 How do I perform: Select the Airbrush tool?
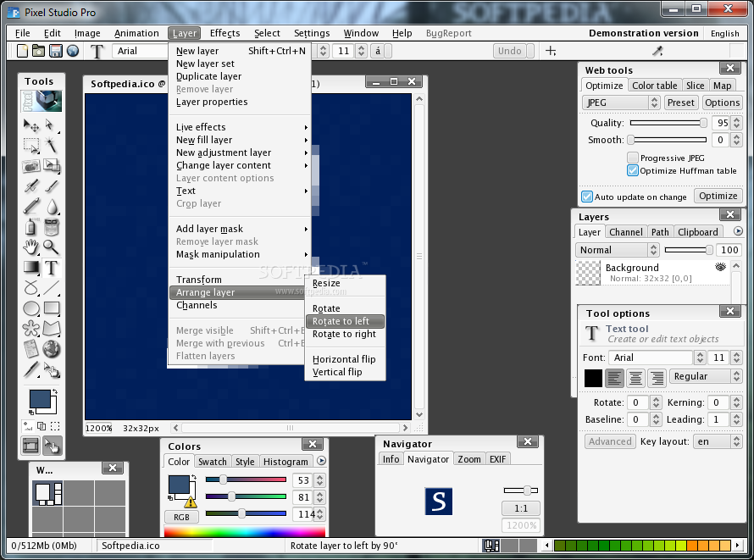pos(31,186)
